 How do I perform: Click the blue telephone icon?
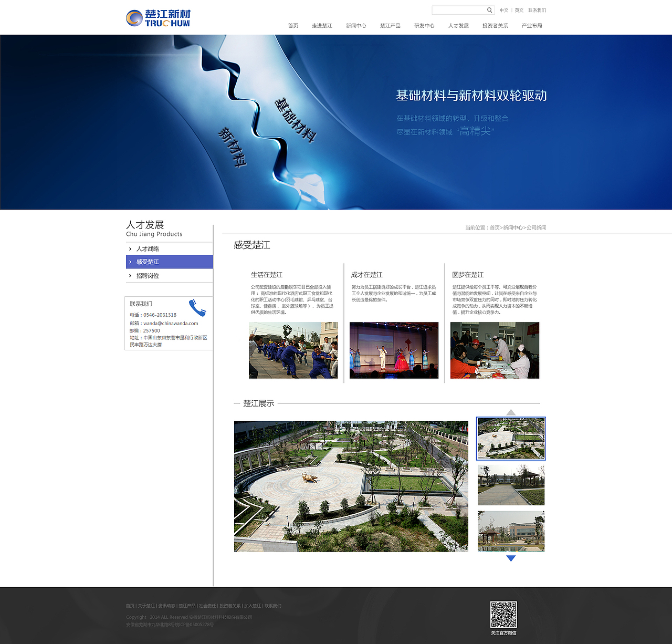tap(197, 307)
